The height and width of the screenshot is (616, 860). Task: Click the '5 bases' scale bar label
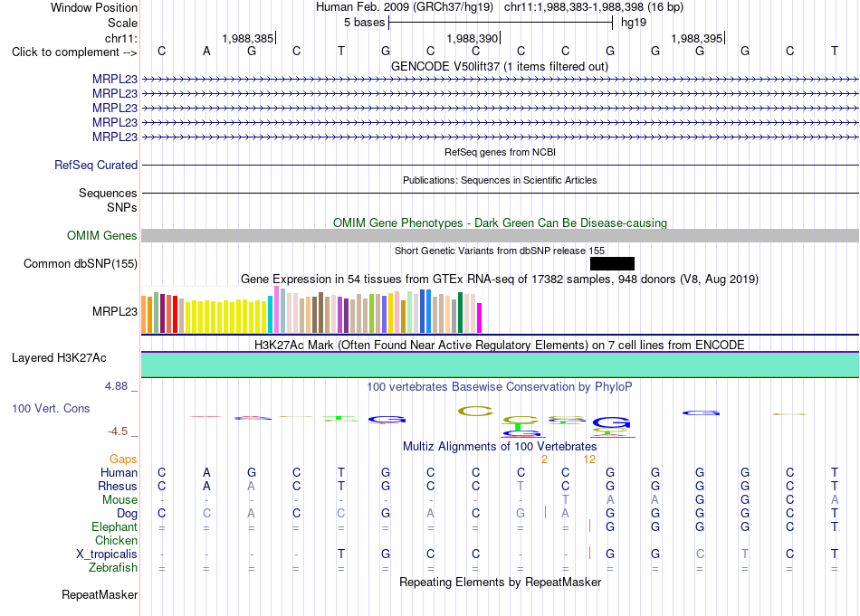(x=364, y=23)
